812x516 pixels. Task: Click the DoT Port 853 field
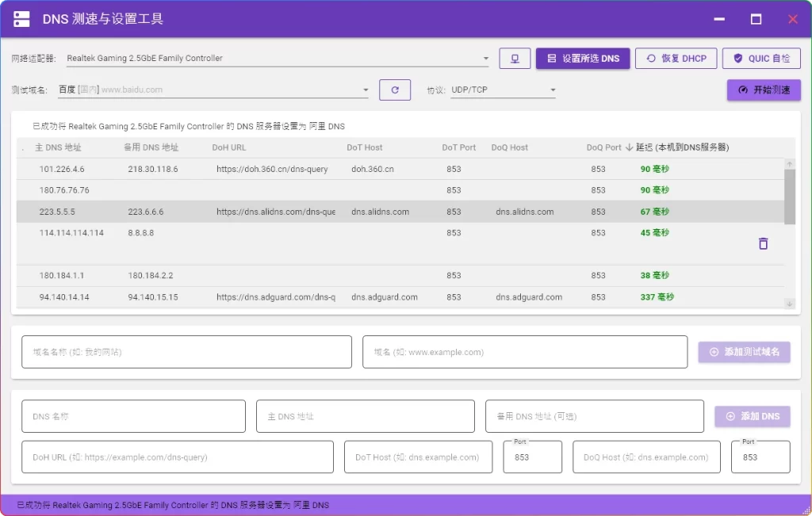click(532, 457)
